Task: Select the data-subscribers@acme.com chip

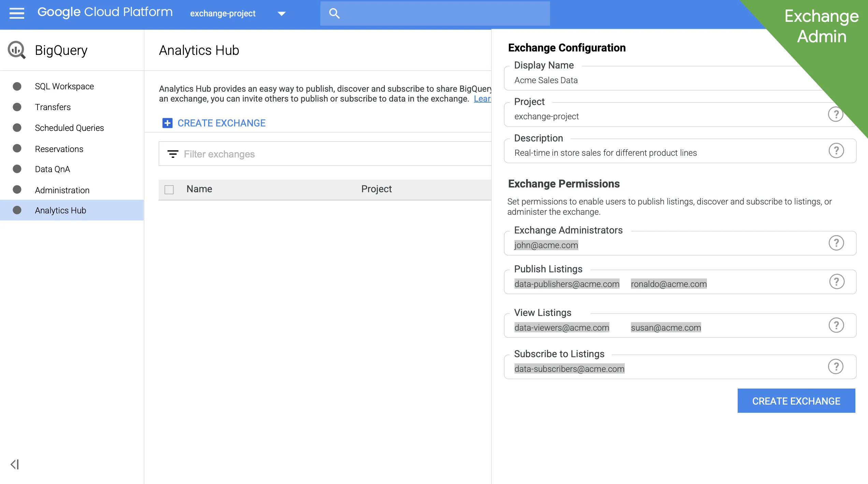Action: coord(569,369)
